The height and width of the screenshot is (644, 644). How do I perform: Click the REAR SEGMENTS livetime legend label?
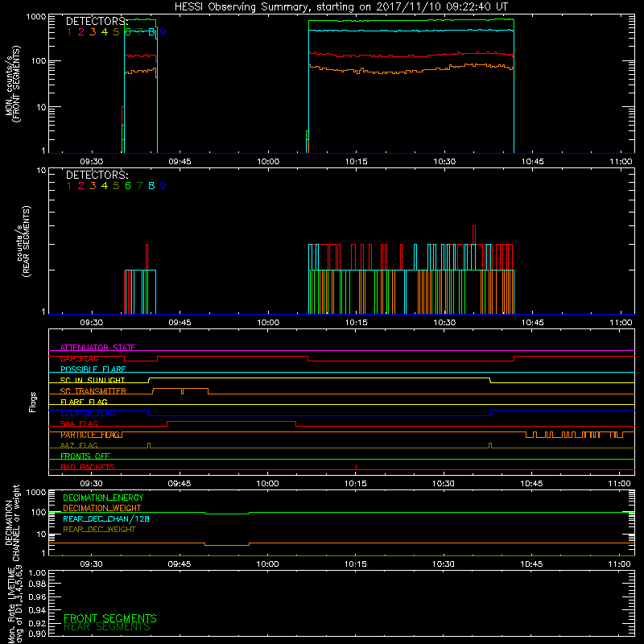pyautogui.click(x=107, y=627)
